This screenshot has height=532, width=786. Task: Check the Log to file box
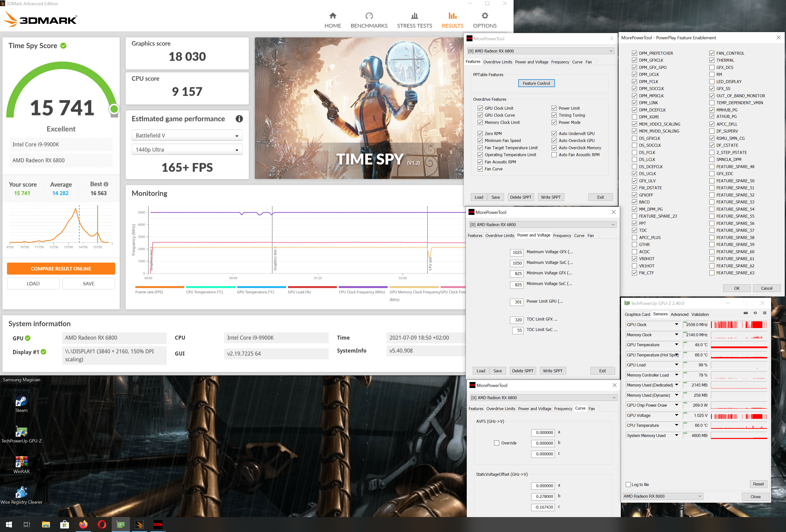(628, 484)
